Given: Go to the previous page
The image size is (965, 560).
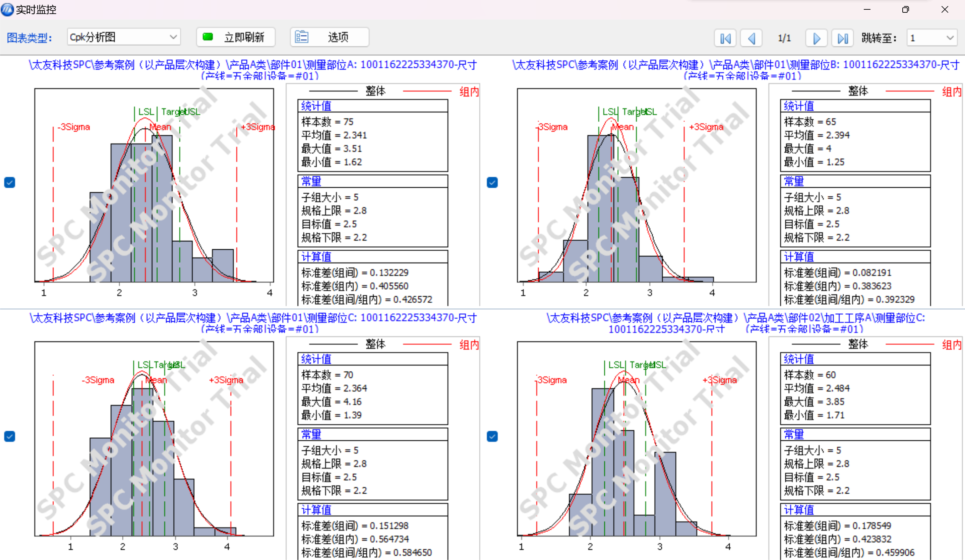Looking at the screenshot, I should pyautogui.click(x=751, y=38).
